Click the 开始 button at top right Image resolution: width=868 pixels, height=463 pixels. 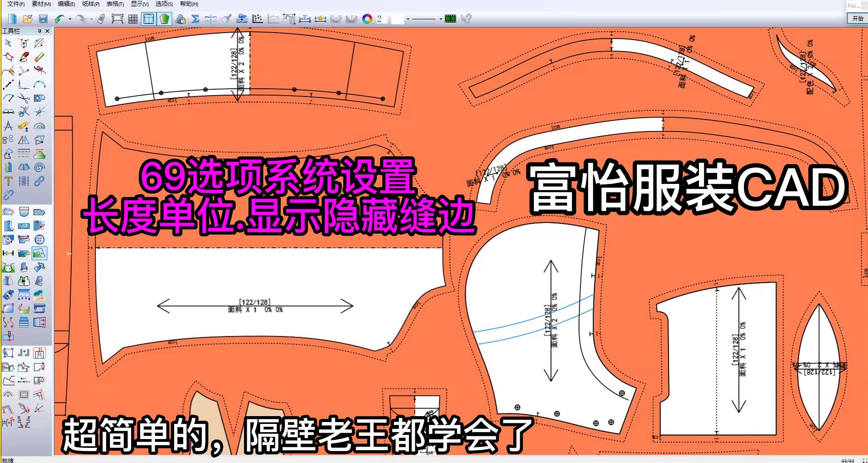pyautogui.click(x=857, y=18)
